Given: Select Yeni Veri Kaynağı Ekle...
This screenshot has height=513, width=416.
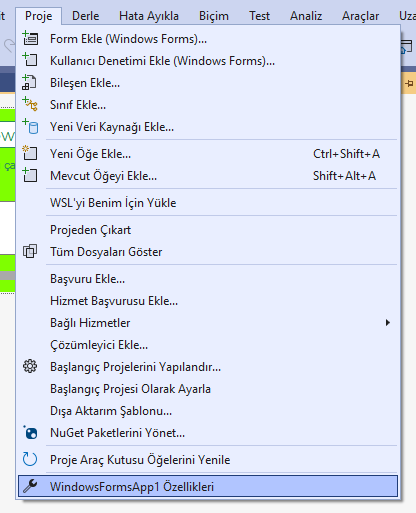Looking at the screenshot, I should 208,127.
